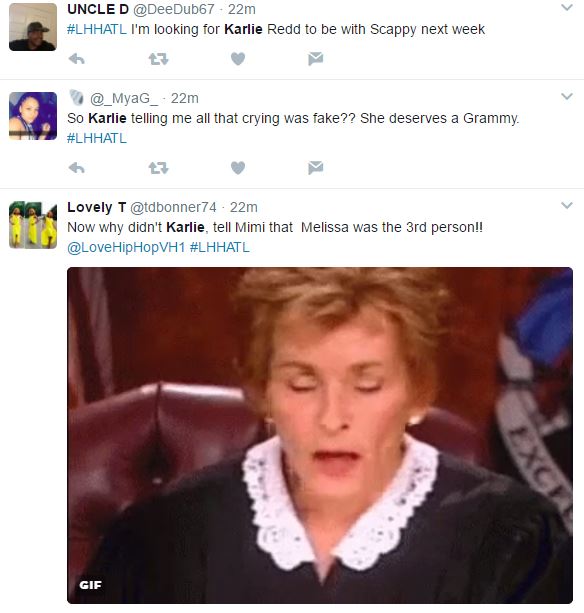Screen dimensions: 584x613
Task: View UNCLE D's profile avatar
Action: click(33, 27)
